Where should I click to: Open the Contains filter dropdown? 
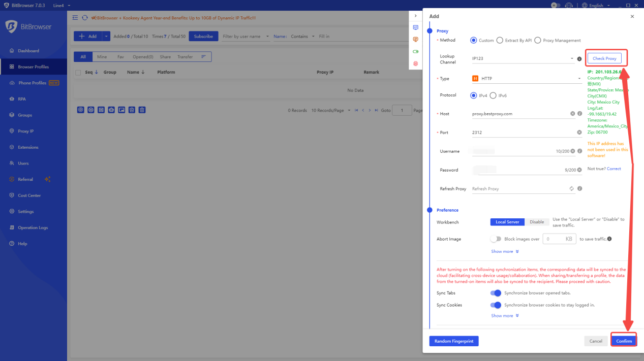coord(302,37)
